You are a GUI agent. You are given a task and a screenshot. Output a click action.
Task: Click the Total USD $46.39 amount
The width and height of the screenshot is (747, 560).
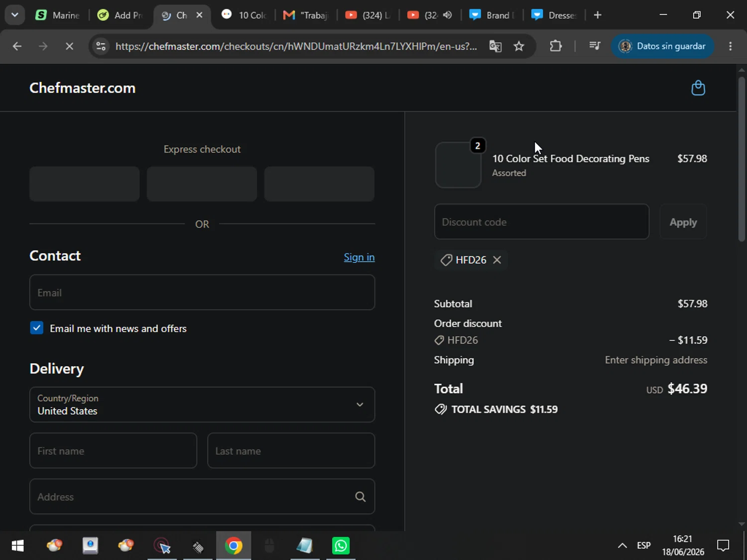pos(677,389)
